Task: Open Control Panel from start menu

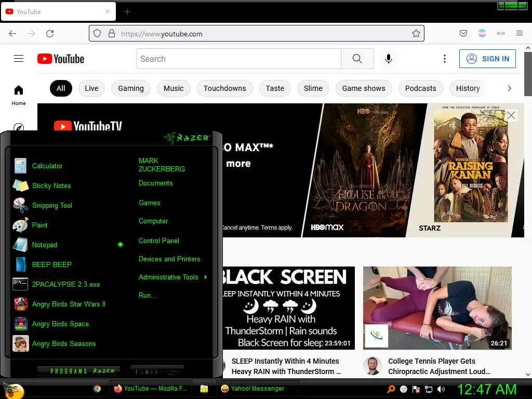Action: tap(159, 241)
